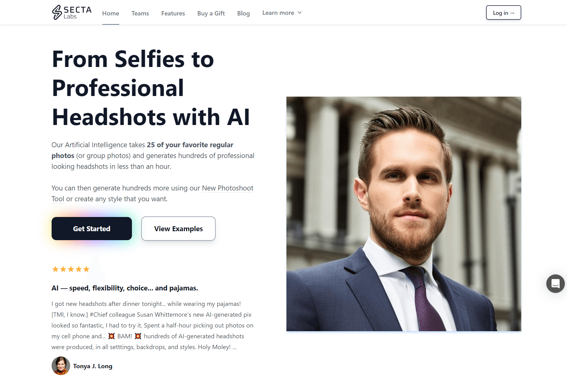This screenshot has width=567, height=392.
Task: Open the Learn more dropdown menu
Action: 282,13
